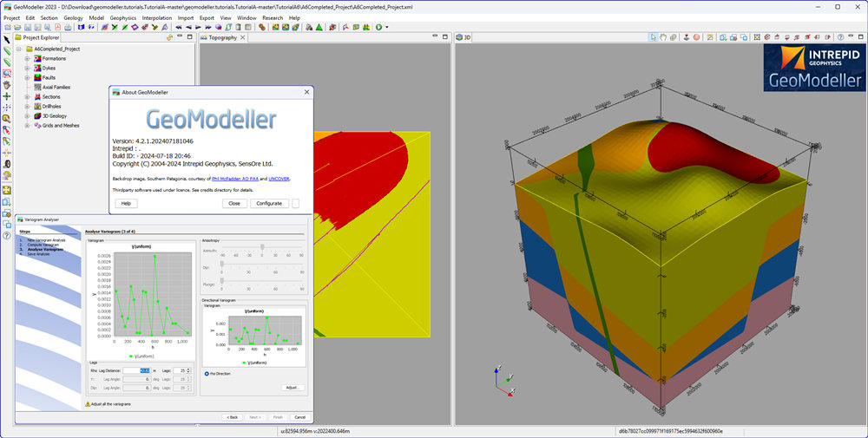This screenshot has width=868, height=438.
Task: Click the fast-forward double-arrow icon in main toolbar
Action: coord(208,27)
